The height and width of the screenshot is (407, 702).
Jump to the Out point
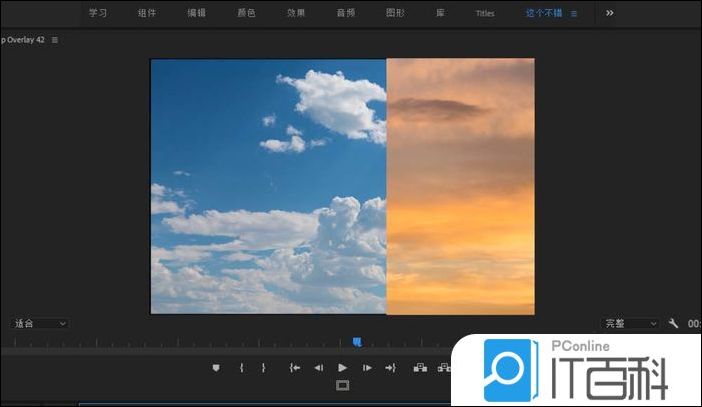pos(391,368)
